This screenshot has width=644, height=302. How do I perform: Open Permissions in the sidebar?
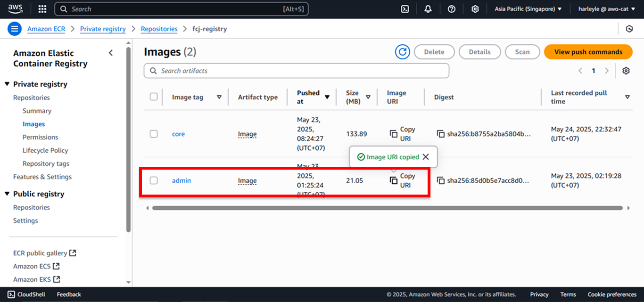(x=41, y=137)
